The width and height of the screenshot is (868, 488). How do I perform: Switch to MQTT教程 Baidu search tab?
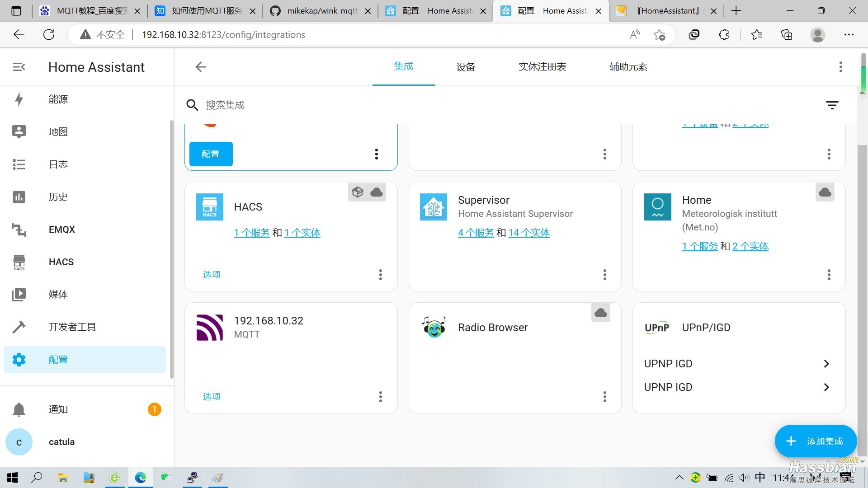90,11
